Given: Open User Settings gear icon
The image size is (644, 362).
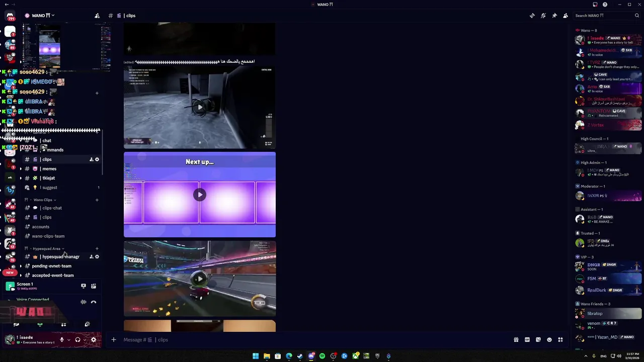Looking at the screenshot, I should [x=93, y=340].
